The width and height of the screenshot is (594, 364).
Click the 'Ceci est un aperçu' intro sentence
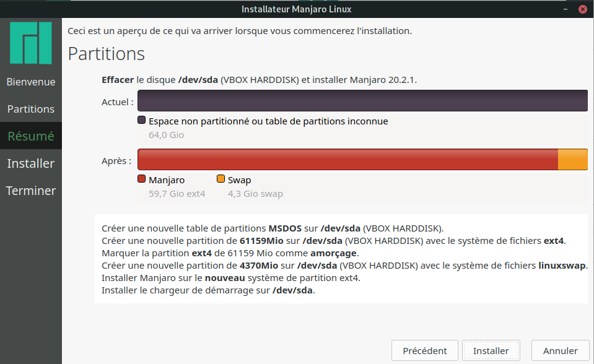point(240,31)
